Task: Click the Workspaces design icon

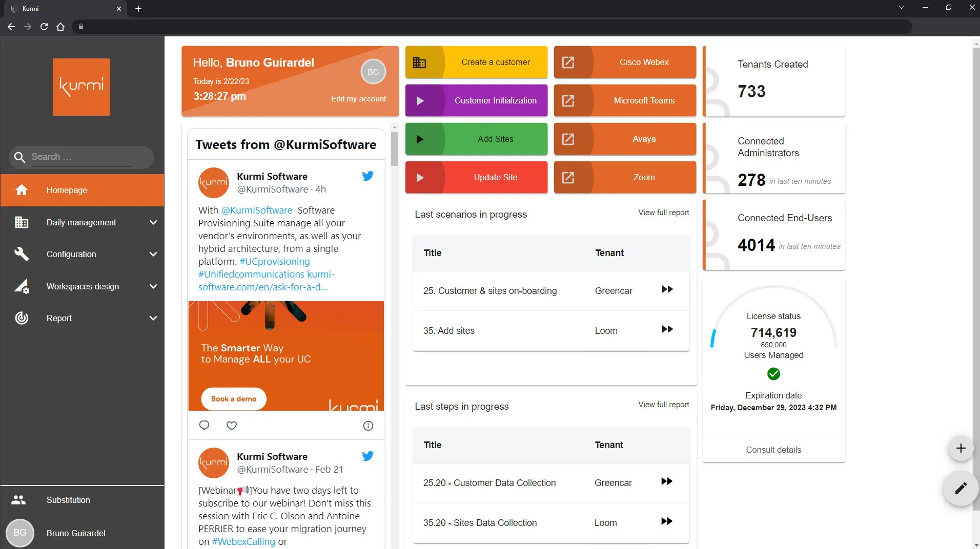Action: tap(22, 286)
